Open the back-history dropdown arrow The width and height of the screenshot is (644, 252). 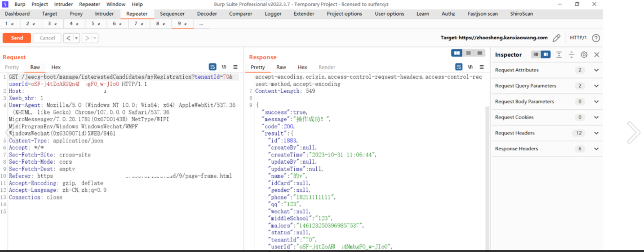76,38
